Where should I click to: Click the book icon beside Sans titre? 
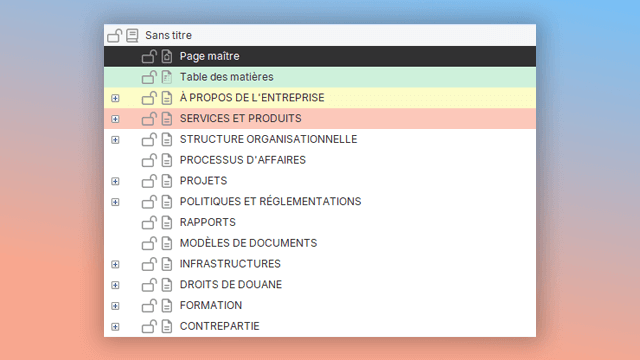(132, 36)
